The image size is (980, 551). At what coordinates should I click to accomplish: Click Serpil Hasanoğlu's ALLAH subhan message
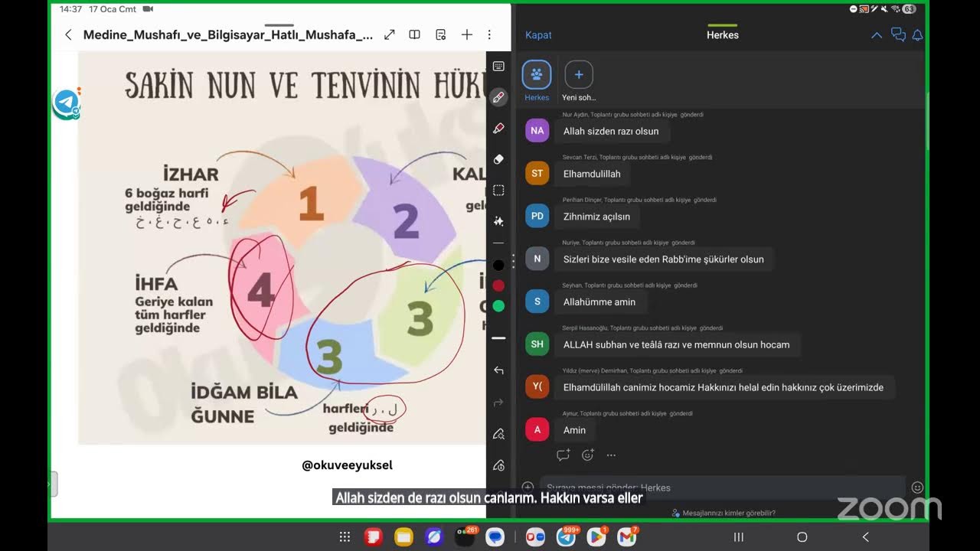[x=677, y=344]
